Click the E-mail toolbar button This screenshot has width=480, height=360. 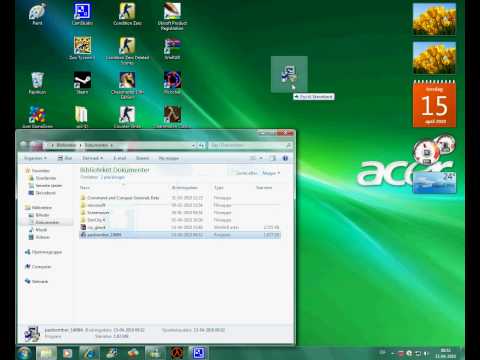(120, 158)
